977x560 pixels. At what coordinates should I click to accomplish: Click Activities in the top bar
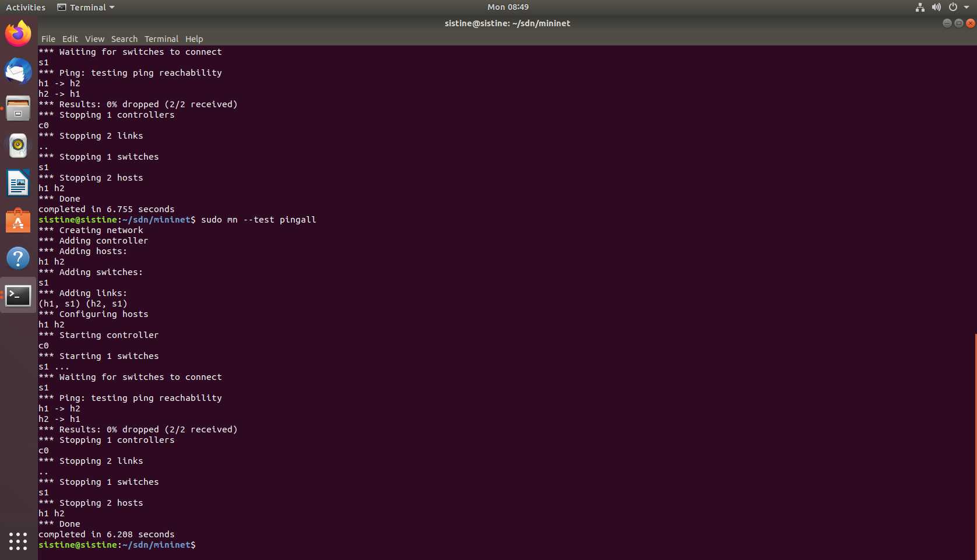click(x=26, y=8)
